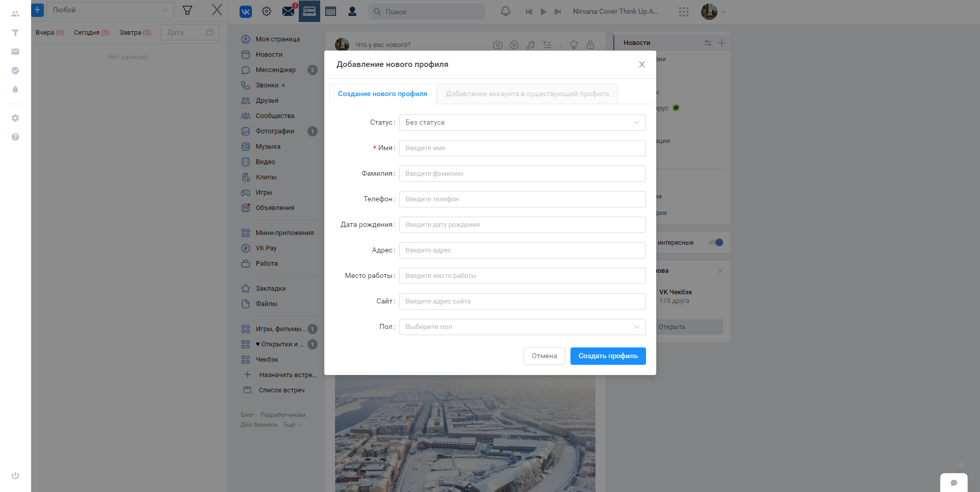Attach music note to post
Image resolution: width=980 pixels, height=492 pixels.
click(x=531, y=45)
